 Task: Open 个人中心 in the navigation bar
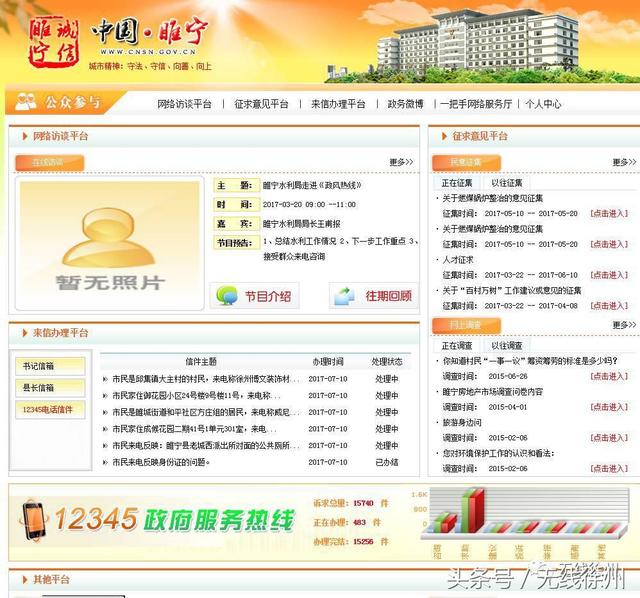[x=543, y=104]
